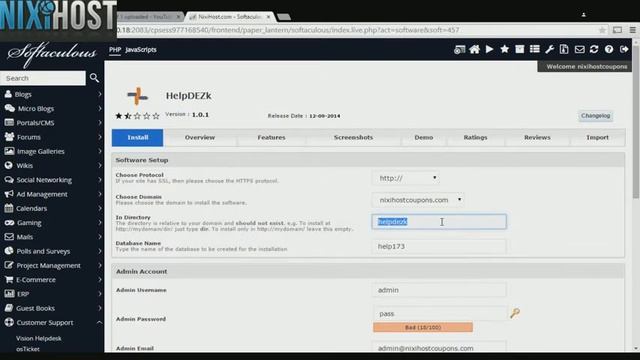Expand the Forums category chevron
Viewport: 640px width, 360px height.
coord(100,137)
